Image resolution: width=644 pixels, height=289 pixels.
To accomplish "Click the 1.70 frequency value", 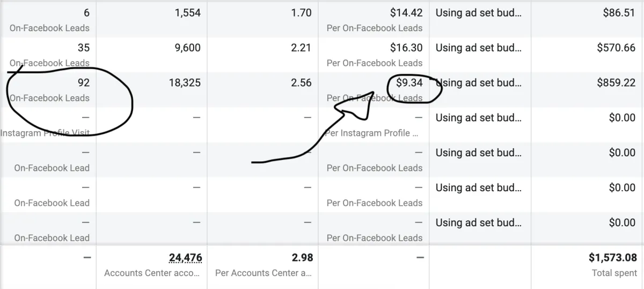I will (301, 13).
